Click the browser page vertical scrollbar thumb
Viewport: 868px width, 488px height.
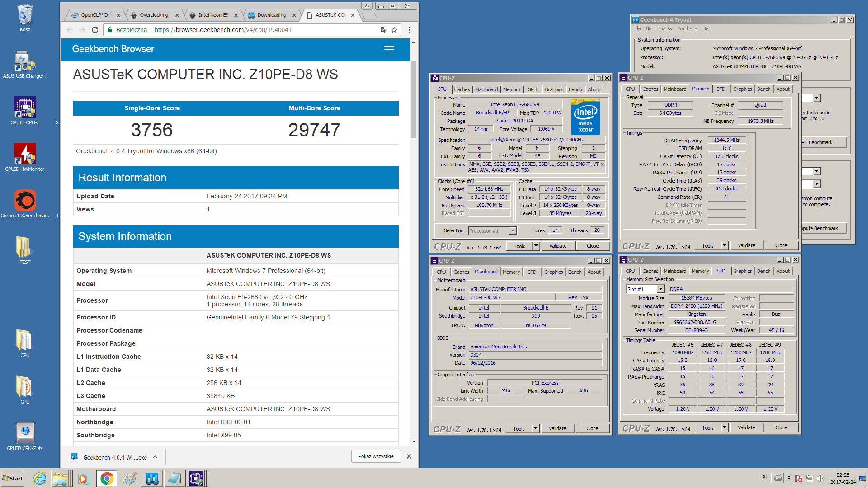tap(413, 99)
